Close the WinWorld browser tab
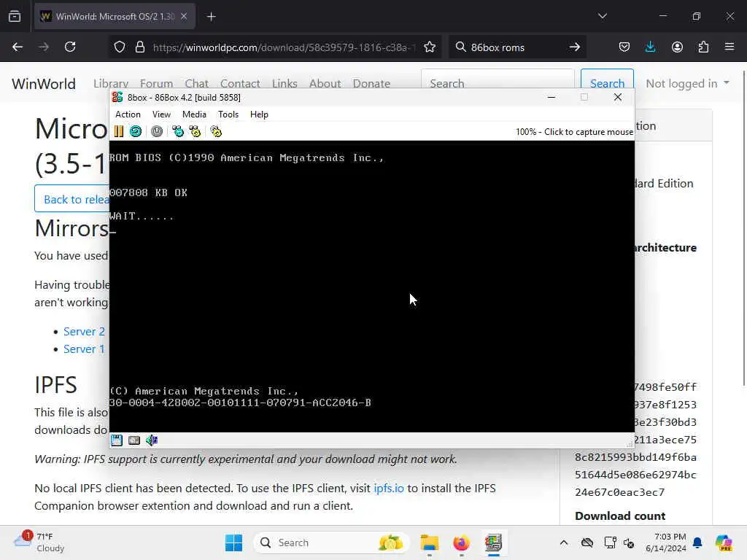The width and height of the screenshot is (747, 560). pos(184,16)
